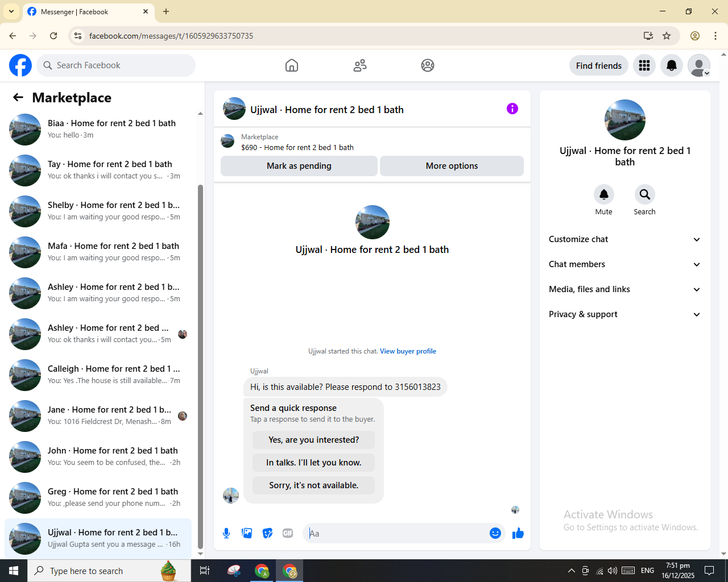Switch input language ENG indicator
Viewport: 728px width, 582px height.
[647, 571]
